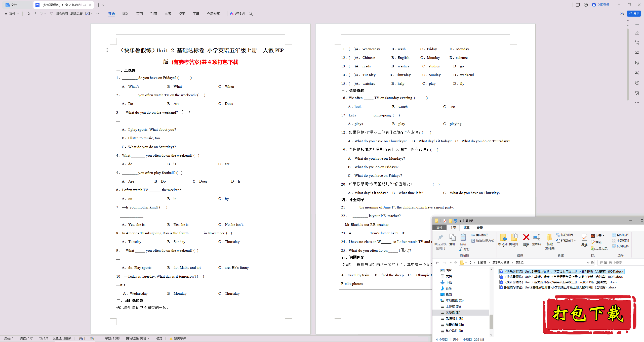Click the Explorer Up directory arrow
The height and width of the screenshot is (342, 644).
click(x=456, y=263)
